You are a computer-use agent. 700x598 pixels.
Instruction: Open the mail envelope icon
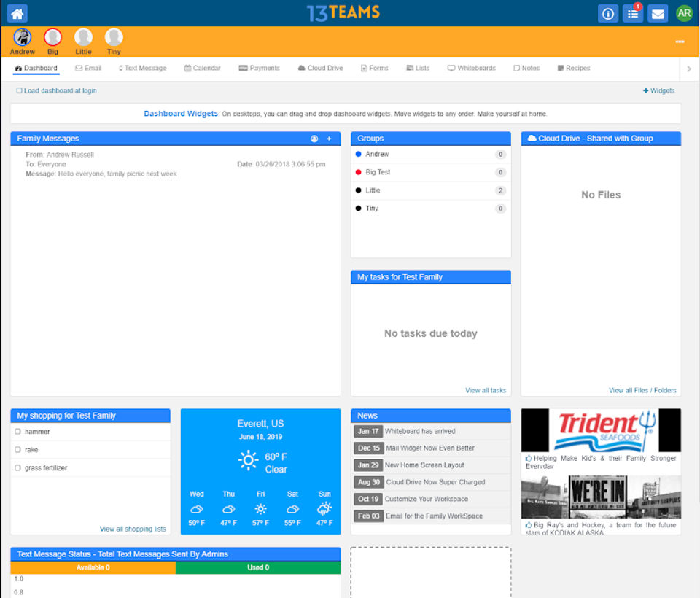[658, 14]
